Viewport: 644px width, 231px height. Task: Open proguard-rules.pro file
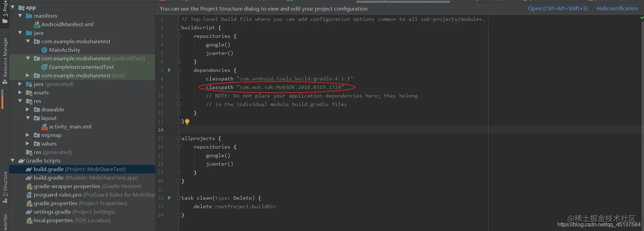(90, 194)
